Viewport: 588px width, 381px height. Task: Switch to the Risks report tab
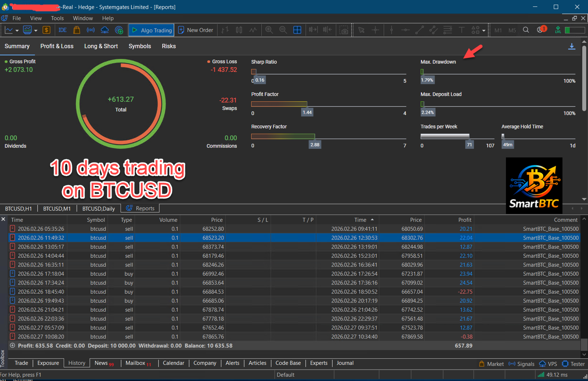[169, 46]
